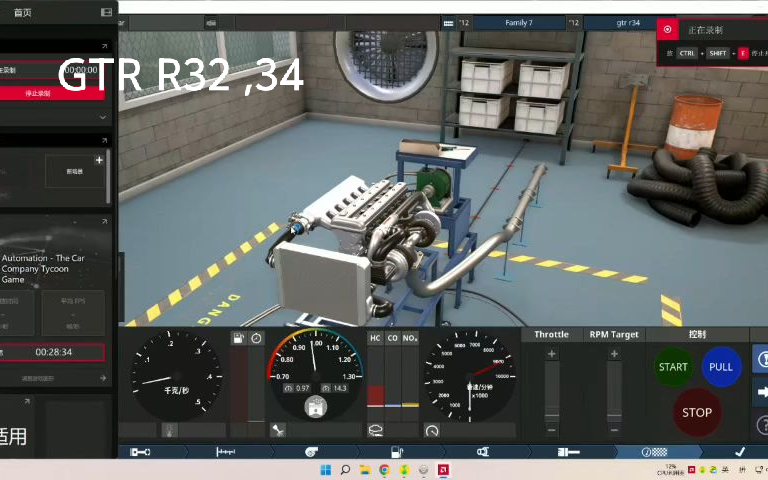Open the engine family bottom-end step icon
The width and height of the screenshot is (768, 480).
[140, 452]
